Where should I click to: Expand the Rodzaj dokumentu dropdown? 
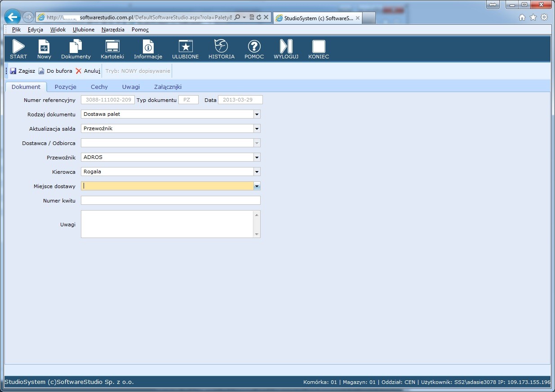[x=257, y=115]
